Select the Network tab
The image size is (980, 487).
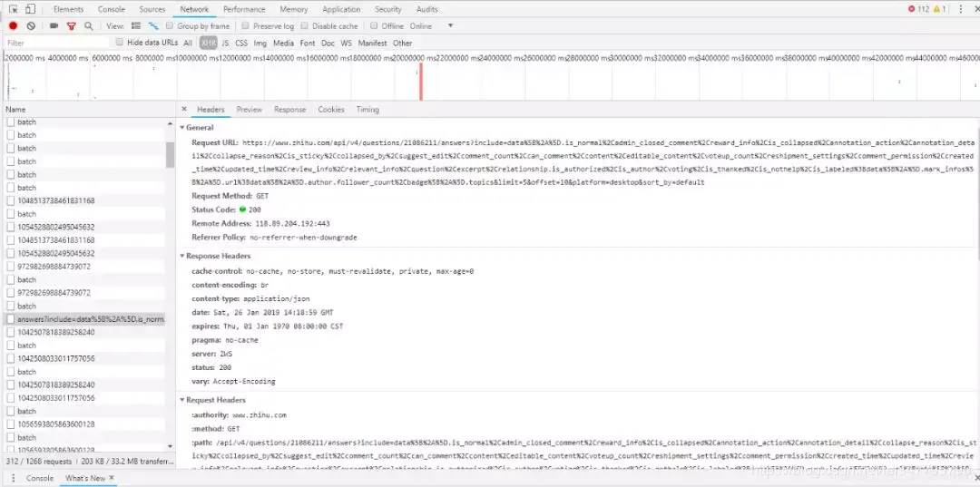click(x=194, y=9)
